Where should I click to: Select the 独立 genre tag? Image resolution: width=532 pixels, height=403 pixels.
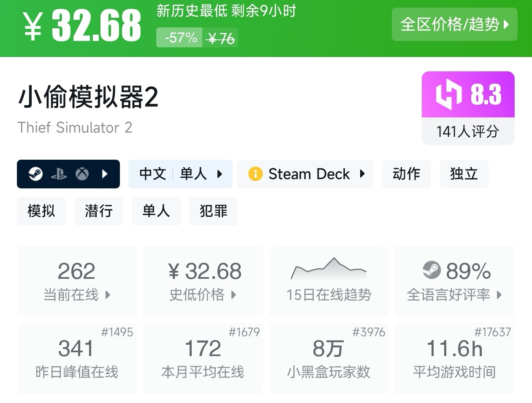pos(464,174)
